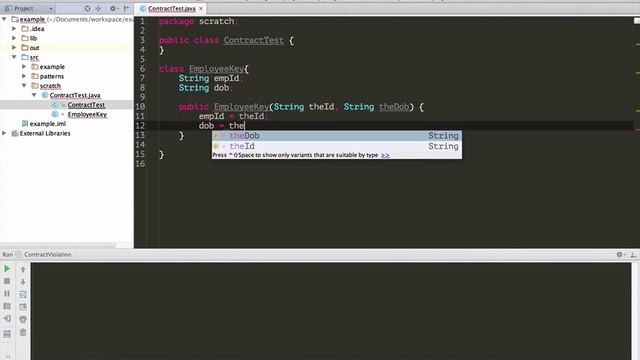The width and height of the screenshot is (640, 360).
Task: Click the red error stripe mark
Action: pyautogui.click(x=638, y=130)
